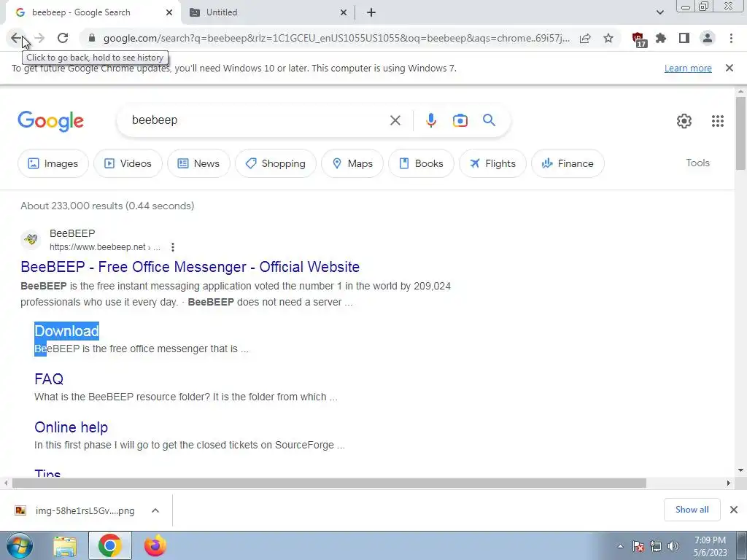Click the taskbar clock showing 7:09 PM
This screenshot has width=747, height=560.
pyautogui.click(x=710, y=546)
